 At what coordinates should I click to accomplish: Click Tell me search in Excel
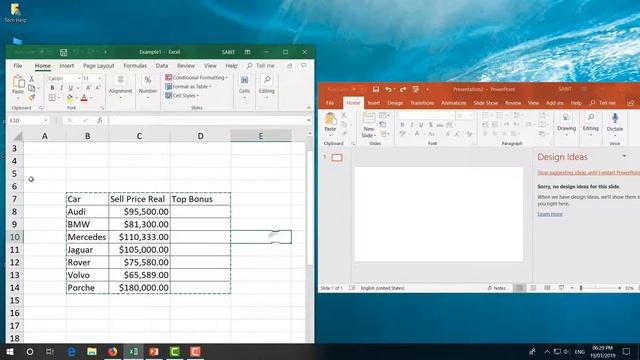tap(261, 66)
